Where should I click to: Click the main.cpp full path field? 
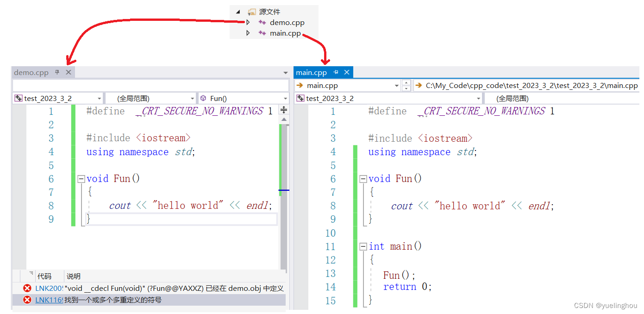(x=526, y=86)
